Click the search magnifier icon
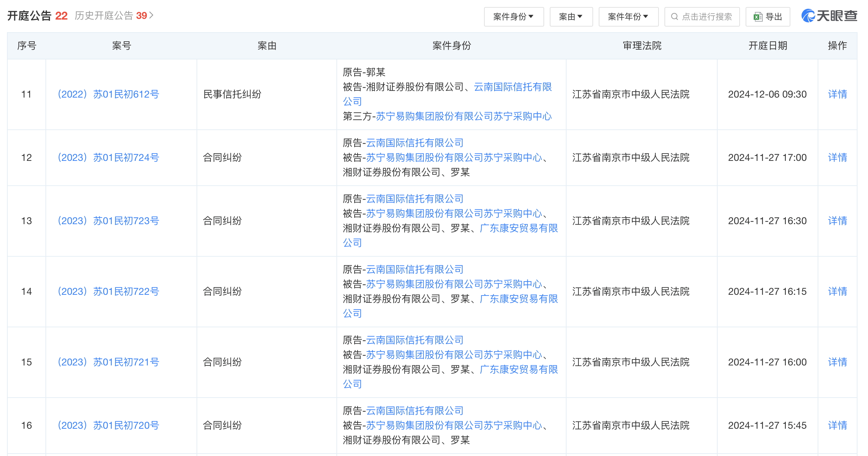This screenshot has height=456, width=868. (x=675, y=17)
